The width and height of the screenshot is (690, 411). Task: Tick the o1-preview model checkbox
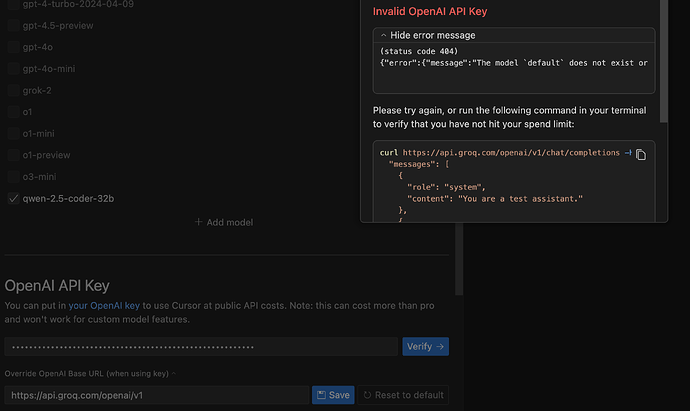tap(13, 155)
